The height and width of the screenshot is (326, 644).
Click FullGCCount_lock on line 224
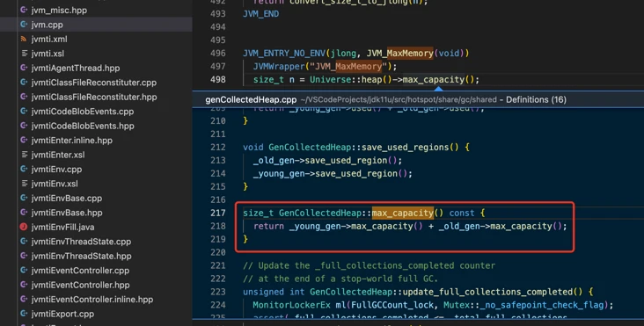click(392, 305)
